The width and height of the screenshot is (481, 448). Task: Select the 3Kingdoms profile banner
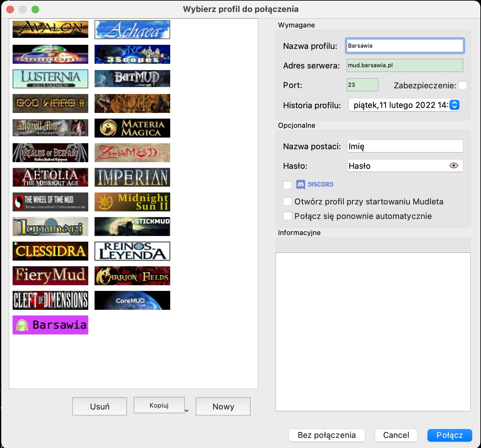pyautogui.click(x=50, y=54)
